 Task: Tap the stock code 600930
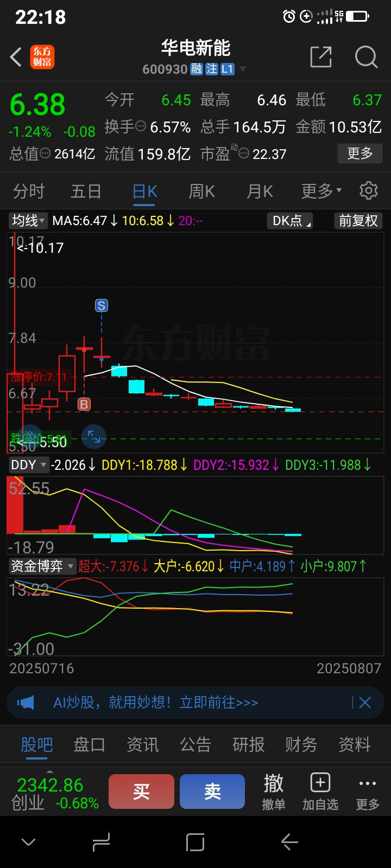pos(165,69)
